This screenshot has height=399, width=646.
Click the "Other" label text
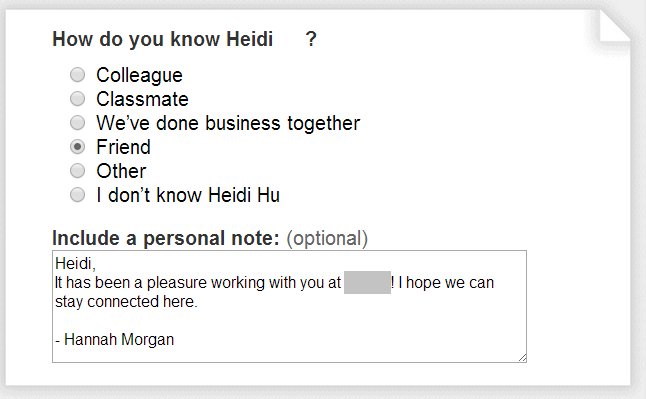[x=121, y=171]
